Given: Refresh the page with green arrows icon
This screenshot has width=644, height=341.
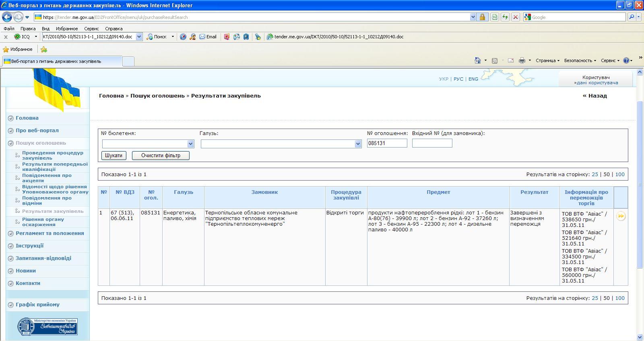Looking at the screenshot, I should 505,17.
